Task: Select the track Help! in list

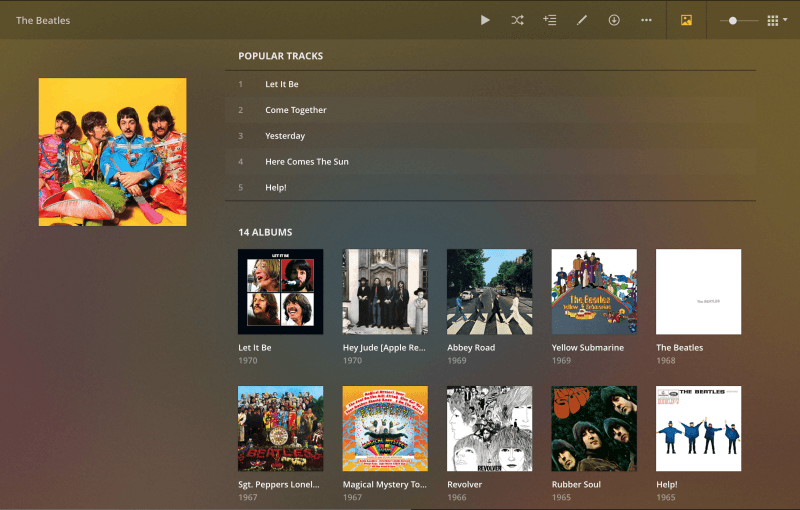Action: click(276, 188)
